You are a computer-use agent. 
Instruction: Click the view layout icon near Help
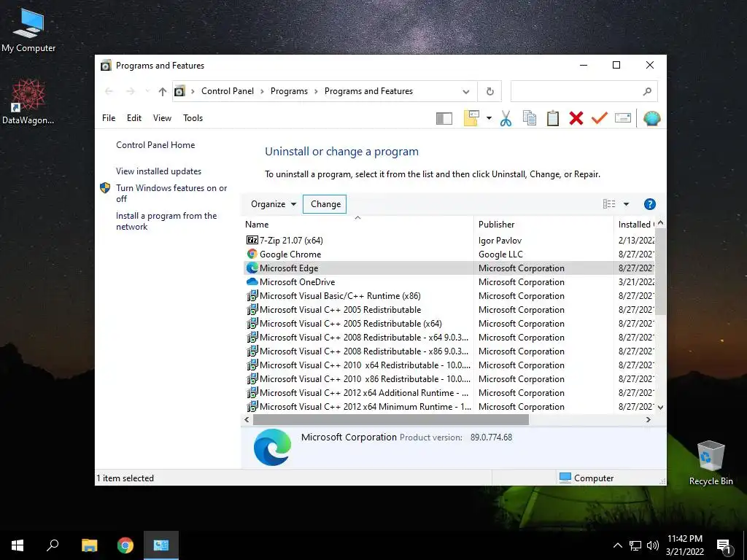pos(609,204)
